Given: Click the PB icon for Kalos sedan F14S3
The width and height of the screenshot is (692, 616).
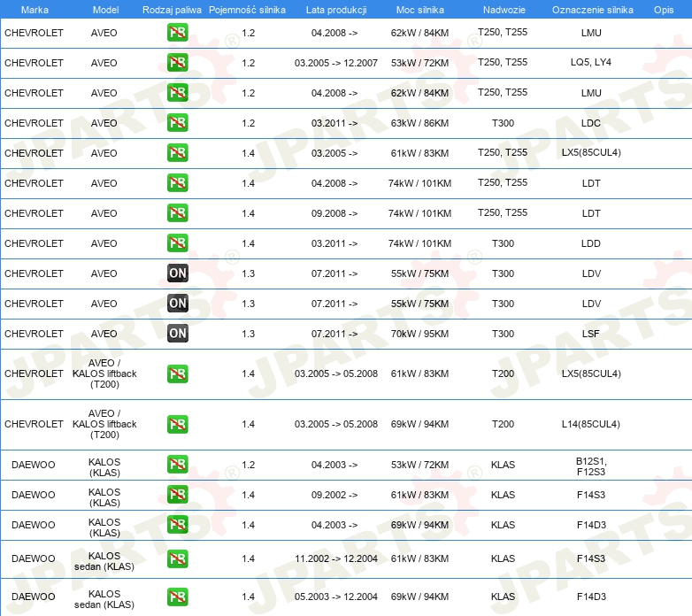Looking at the screenshot, I should point(178,558).
